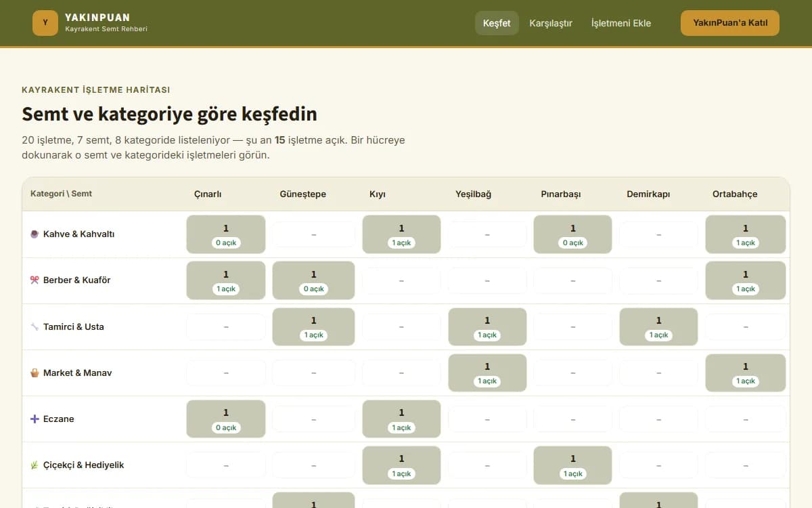Open the Çiçekçi & Hediyelik cell in Pınarbaşı
The image size is (812, 508).
coord(573,465)
